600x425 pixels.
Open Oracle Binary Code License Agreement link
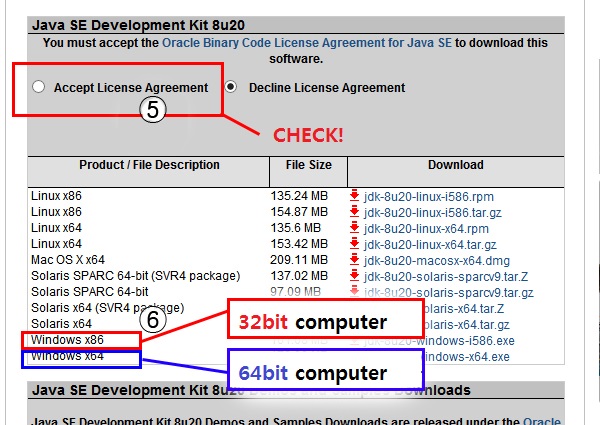point(307,43)
